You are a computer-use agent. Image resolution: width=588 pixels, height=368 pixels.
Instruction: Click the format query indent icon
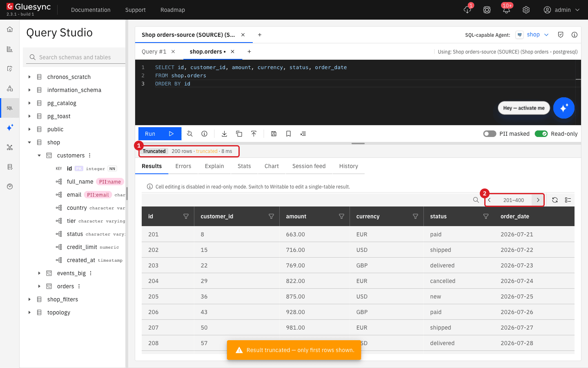tap(303, 134)
